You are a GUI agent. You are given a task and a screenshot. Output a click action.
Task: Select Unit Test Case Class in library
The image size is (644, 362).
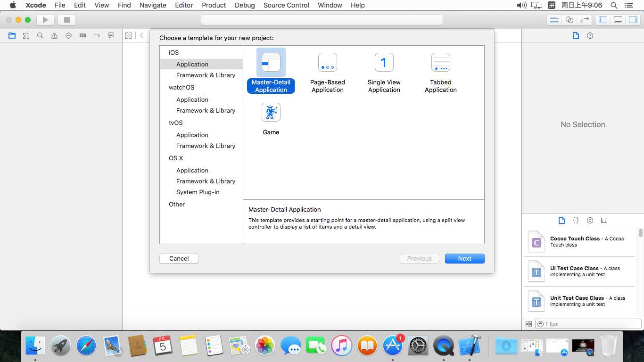coord(578,301)
